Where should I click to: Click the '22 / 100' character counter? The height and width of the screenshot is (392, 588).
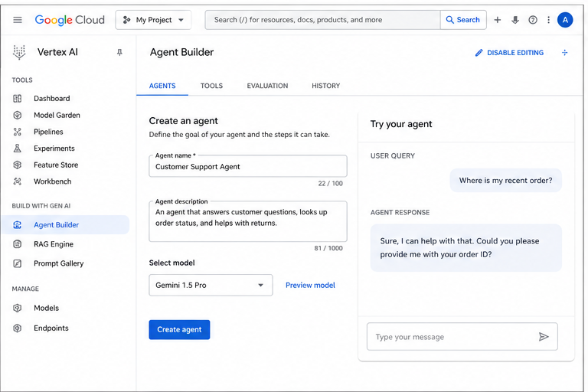tap(331, 184)
